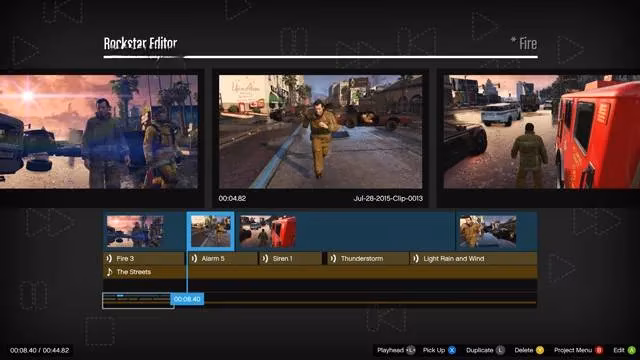Screen dimensions: 640x360
Task: Click the Playhead stick button icon
Action: [411, 350]
